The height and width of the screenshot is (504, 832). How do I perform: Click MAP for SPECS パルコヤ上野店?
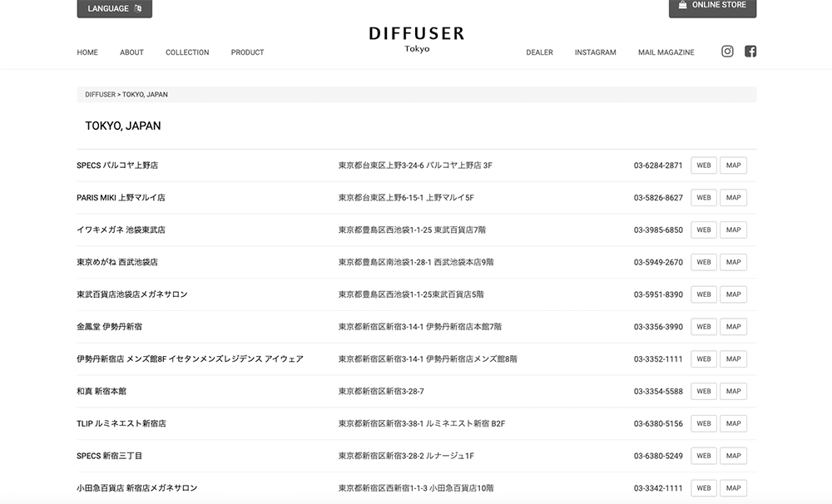point(733,165)
